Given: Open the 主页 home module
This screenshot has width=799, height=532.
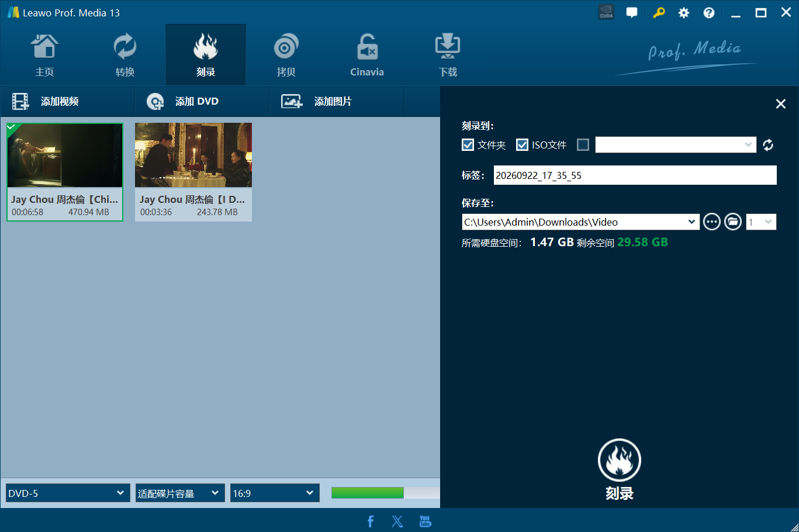Looking at the screenshot, I should click(44, 56).
